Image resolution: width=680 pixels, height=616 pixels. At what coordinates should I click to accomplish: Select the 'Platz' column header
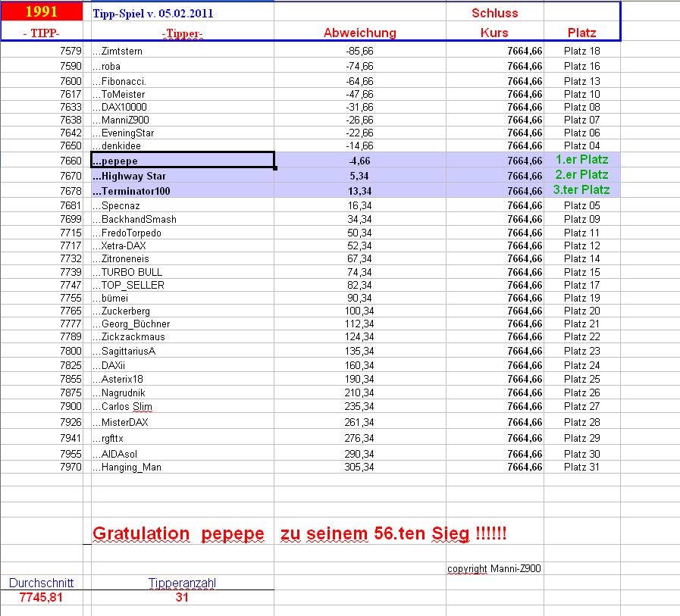(x=582, y=33)
